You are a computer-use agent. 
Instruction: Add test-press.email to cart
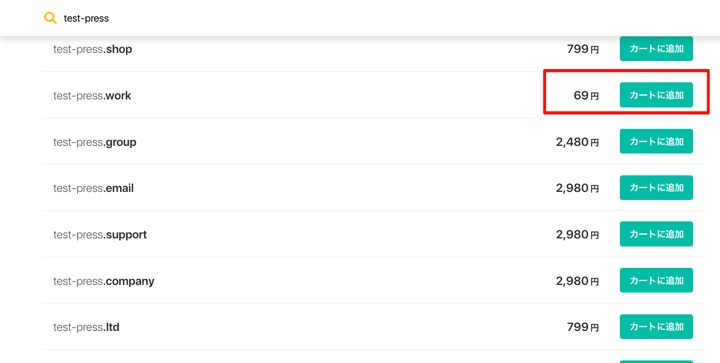[x=656, y=188]
